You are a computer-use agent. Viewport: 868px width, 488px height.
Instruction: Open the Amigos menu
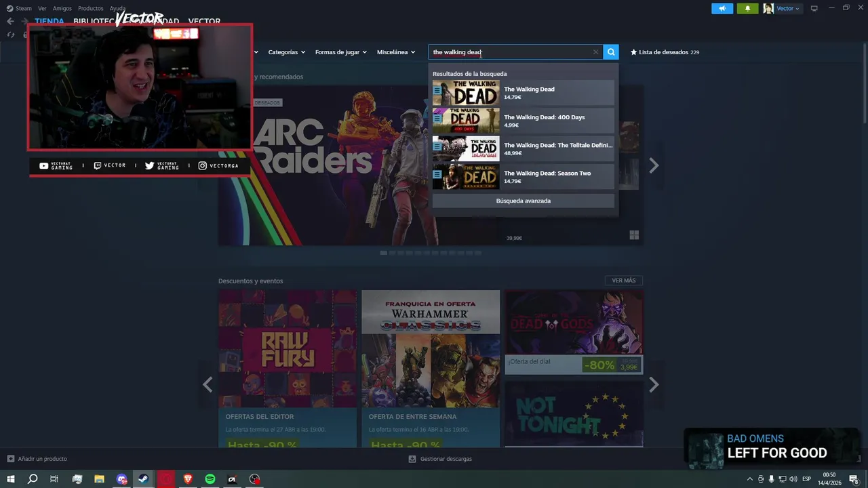click(x=62, y=8)
